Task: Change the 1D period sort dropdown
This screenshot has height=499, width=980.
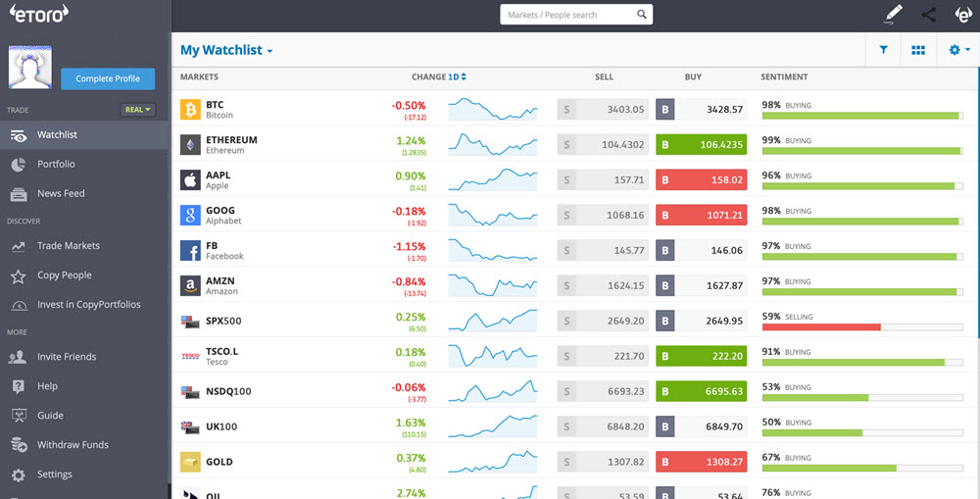Action: [457, 76]
